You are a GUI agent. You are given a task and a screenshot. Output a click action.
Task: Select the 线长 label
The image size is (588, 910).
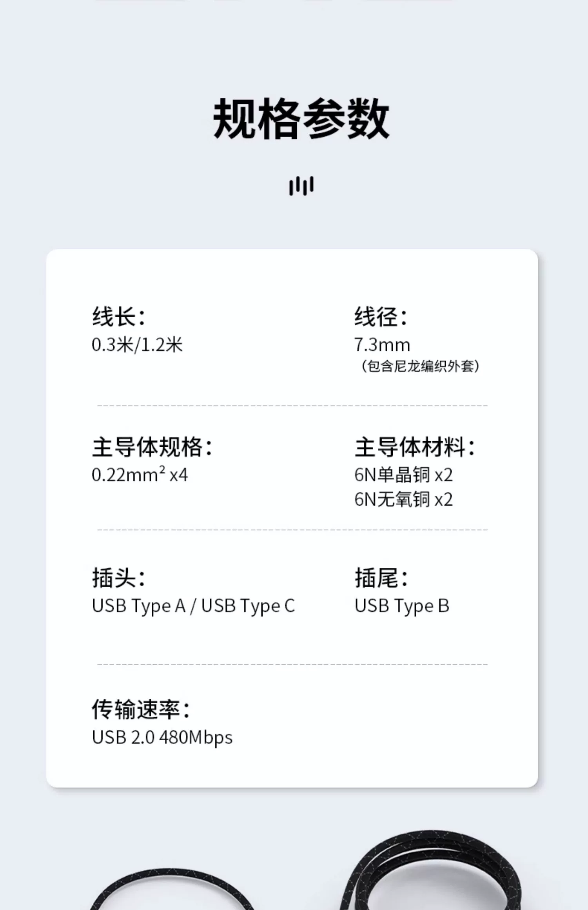(x=119, y=317)
